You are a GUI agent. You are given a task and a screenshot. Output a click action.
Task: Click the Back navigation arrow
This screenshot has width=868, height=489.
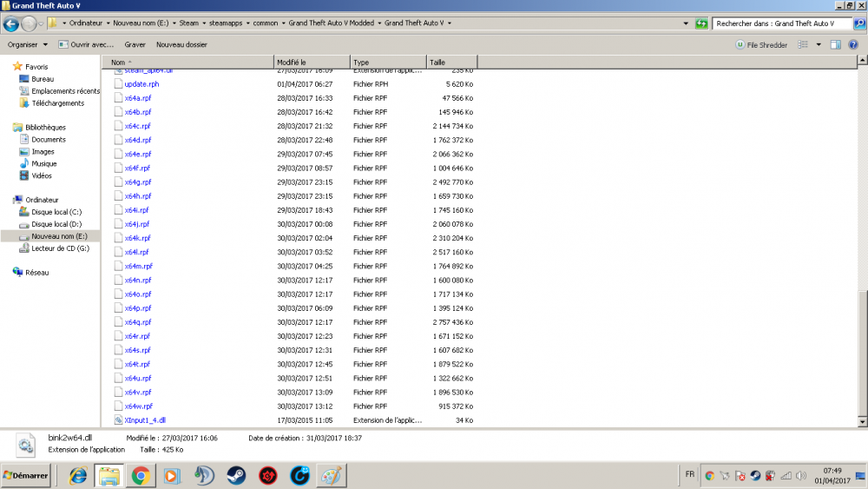click(11, 23)
